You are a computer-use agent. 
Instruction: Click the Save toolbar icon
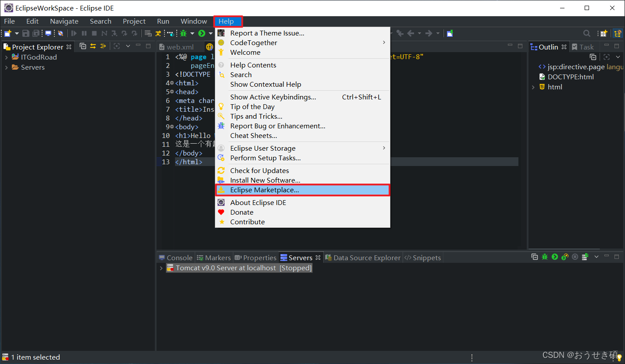[x=26, y=33]
